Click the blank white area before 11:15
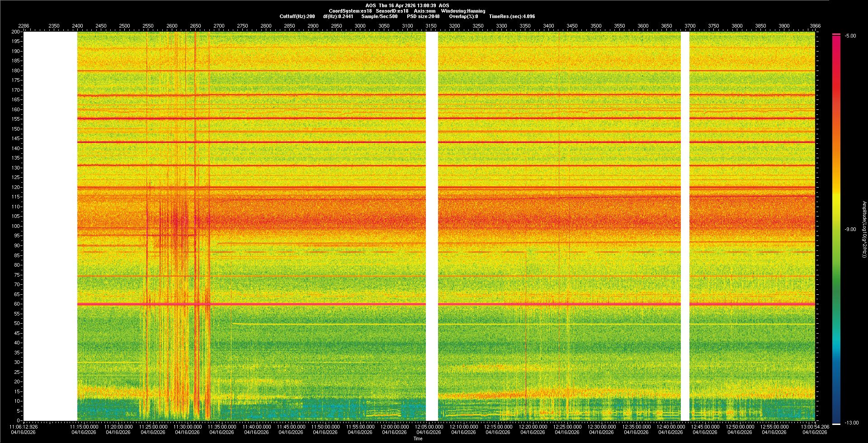 [x=50, y=226]
